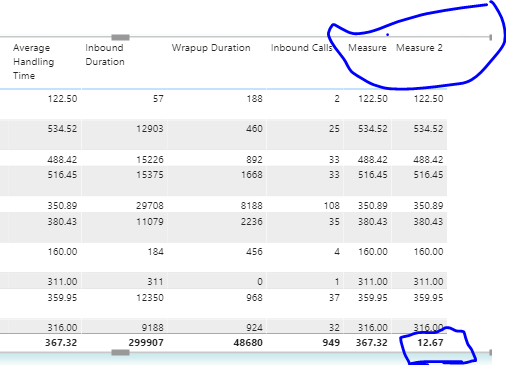This screenshot has height=365, width=506.
Task: Click Wrapup Duration cell 892
Action: click(x=254, y=160)
